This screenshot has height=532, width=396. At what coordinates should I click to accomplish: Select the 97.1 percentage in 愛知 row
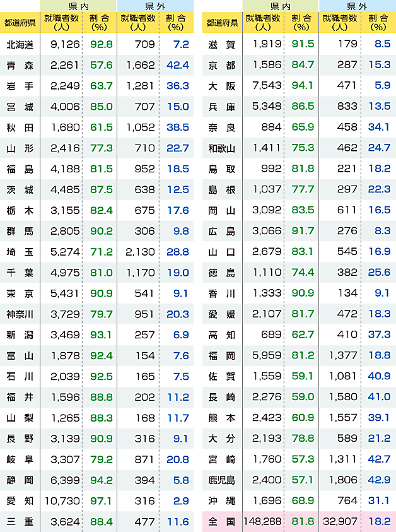[x=101, y=501]
